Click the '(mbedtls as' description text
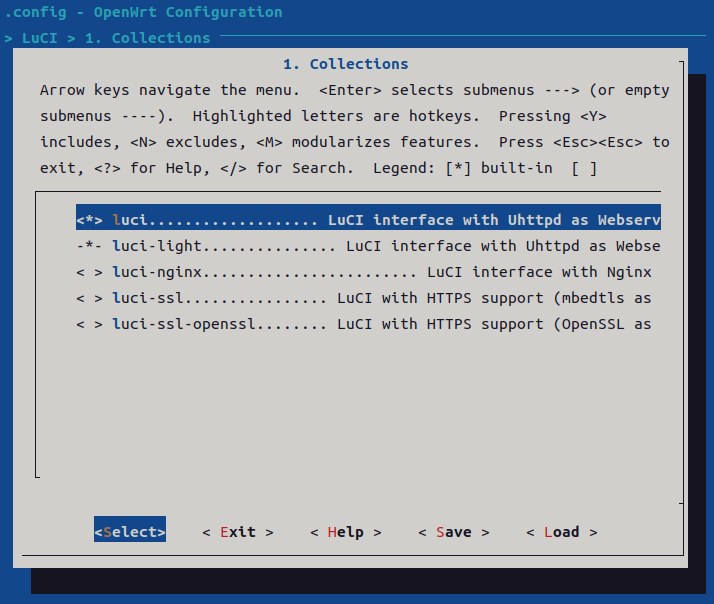Screen dimensions: 714x604 coord(602,298)
